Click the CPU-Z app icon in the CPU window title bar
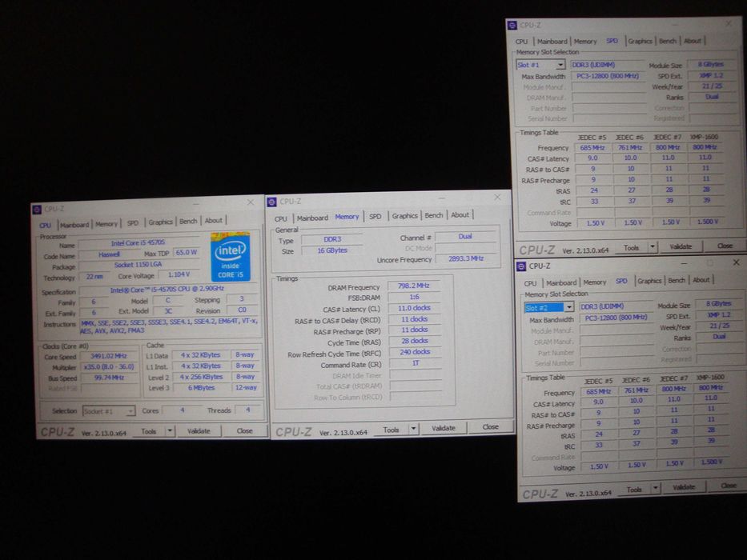This screenshot has height=560, width=747. click(x=37, y=210)
